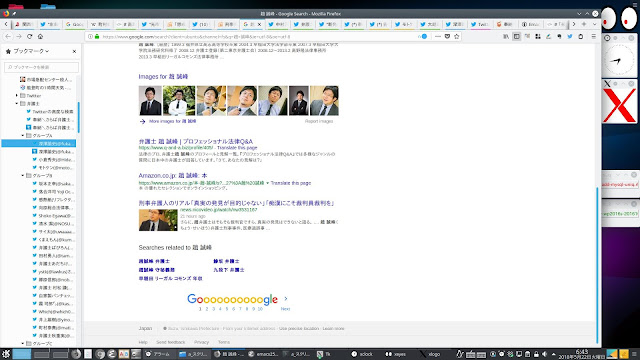Click 'Send feedback' in Google footer
The width and height of the screenshot is (640, 360).
point(171,342)
